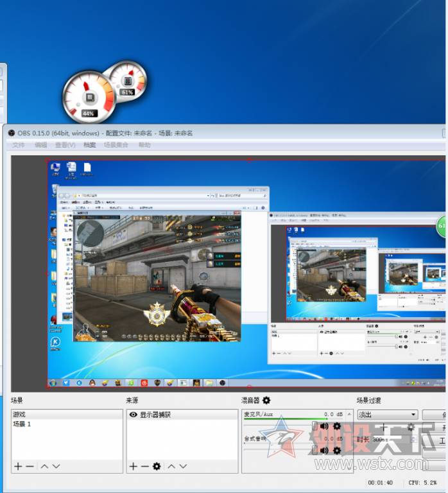
Task: Click the top-center red preview handle
Action: (249, 160)
